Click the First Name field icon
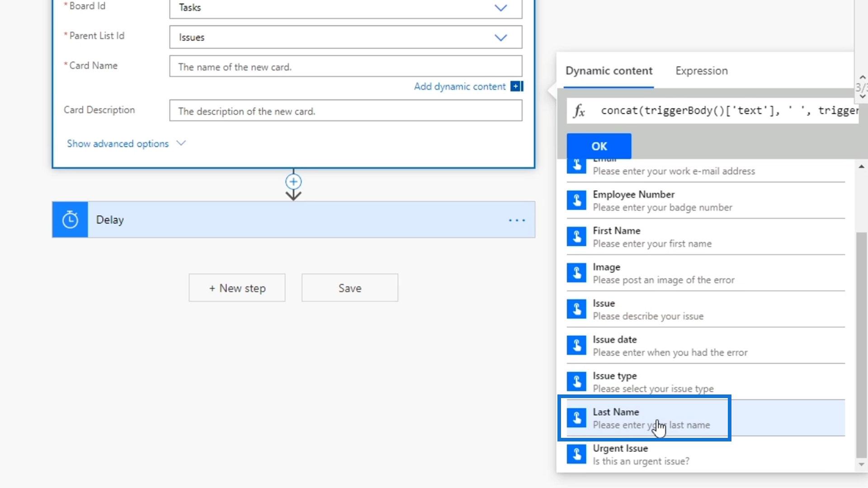The width and height of the screenshot is (868, 488). coord(576,237)
